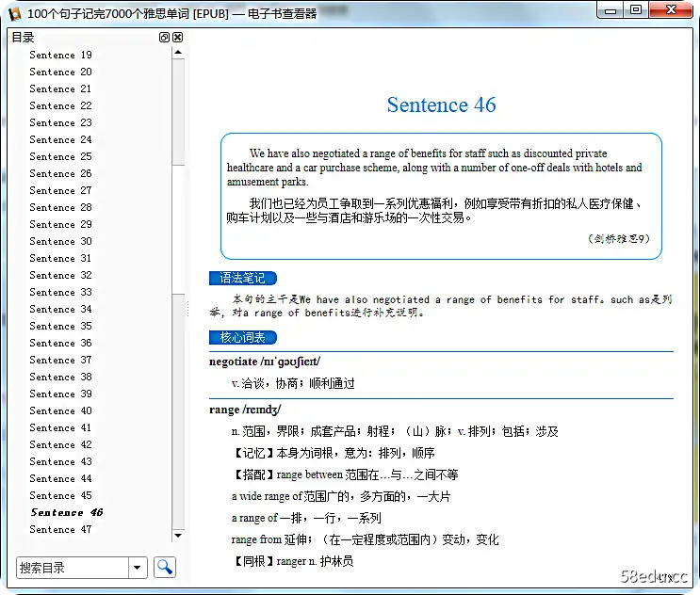Click the range vocabulary entry

point(245,410)
